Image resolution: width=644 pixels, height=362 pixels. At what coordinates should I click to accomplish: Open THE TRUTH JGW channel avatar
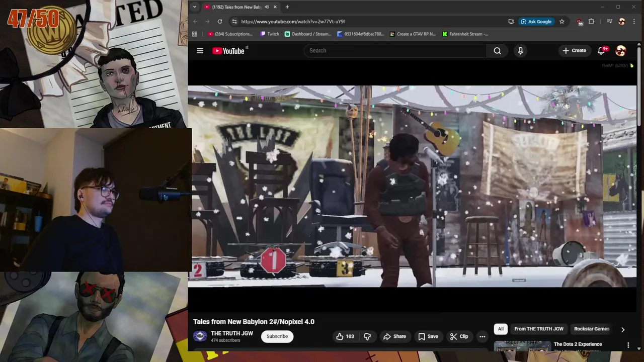pyautogui.click(x=200, y=336)
